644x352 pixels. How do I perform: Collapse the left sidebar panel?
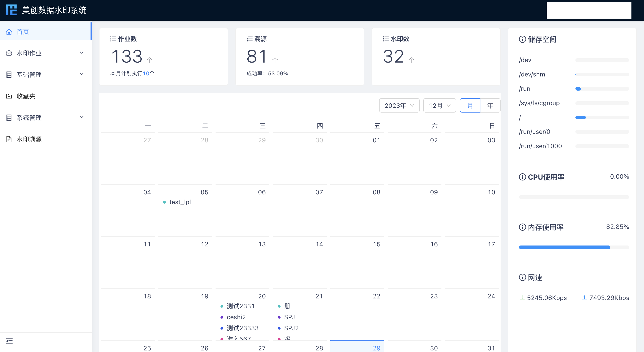click(x=9, y=341)
